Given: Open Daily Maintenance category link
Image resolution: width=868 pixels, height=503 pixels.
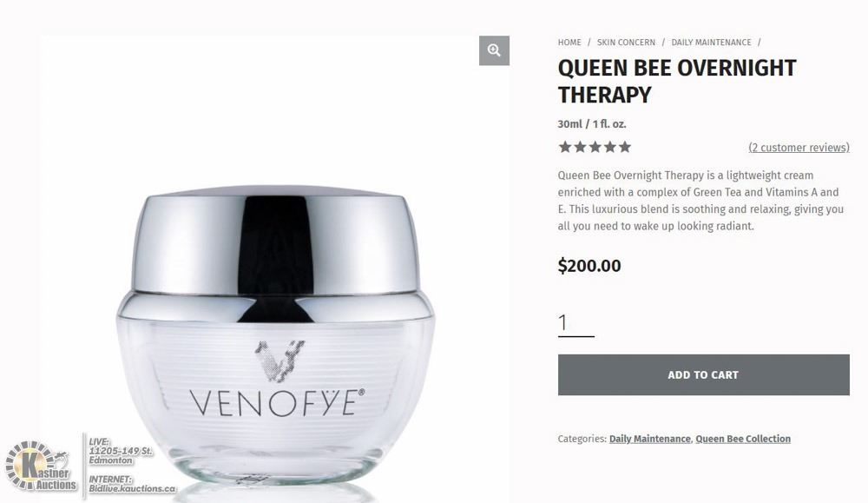Looking at the screenshot, I should click(649, 439).
